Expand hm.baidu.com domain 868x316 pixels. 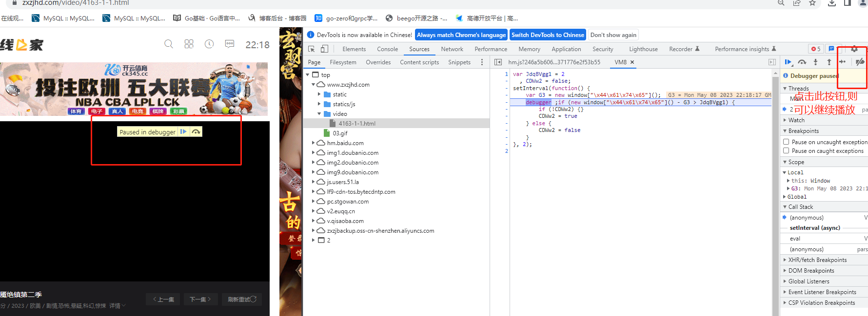(x=314, y=143)
